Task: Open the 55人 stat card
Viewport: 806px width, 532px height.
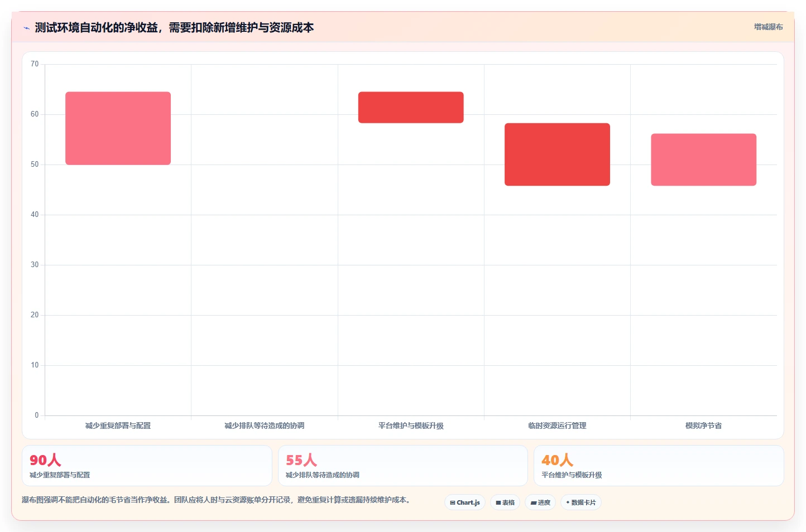Action: pyautogui.click(x=402, y=466)
